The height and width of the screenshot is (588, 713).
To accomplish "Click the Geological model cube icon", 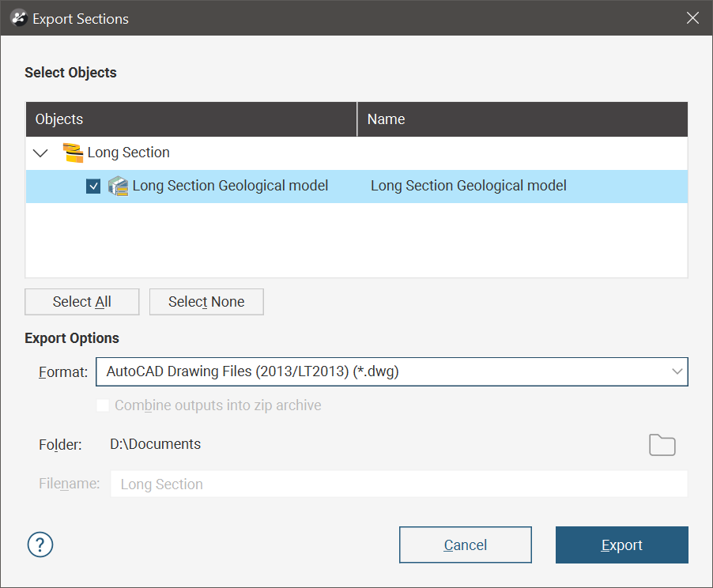I will [x=118, y=187].
